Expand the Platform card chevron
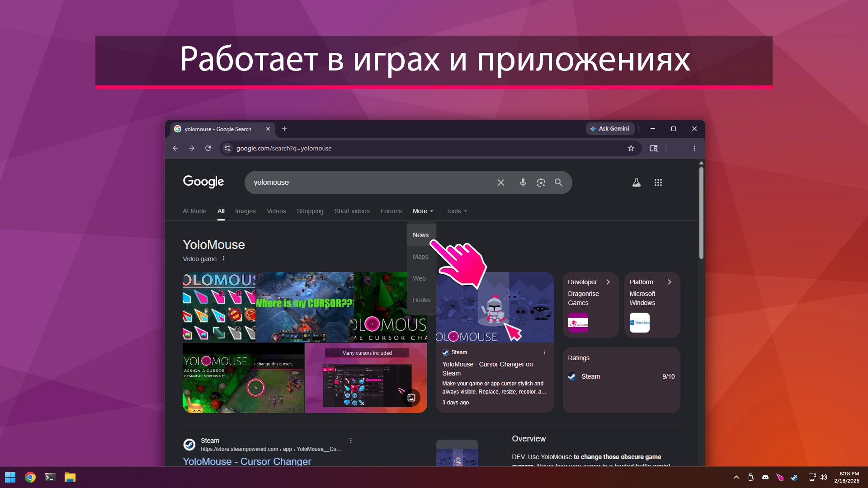 point(670,282)
